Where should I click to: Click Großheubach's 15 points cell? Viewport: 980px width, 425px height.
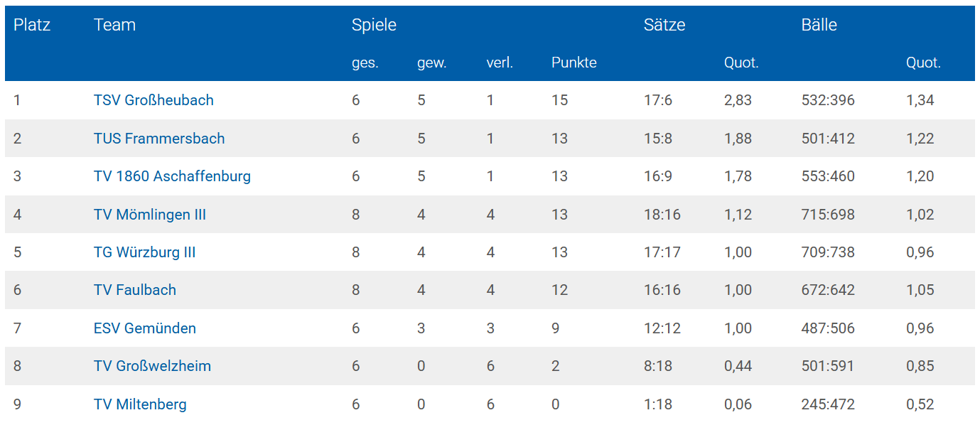pos(560,100)
